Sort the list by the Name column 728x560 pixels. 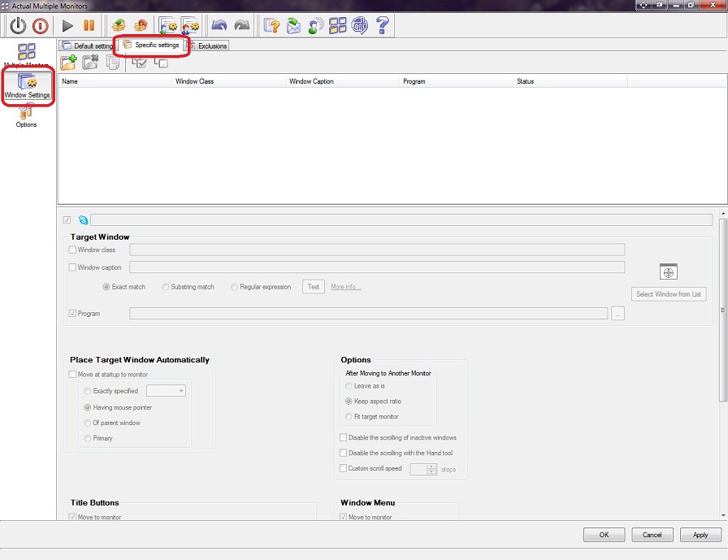115,81
